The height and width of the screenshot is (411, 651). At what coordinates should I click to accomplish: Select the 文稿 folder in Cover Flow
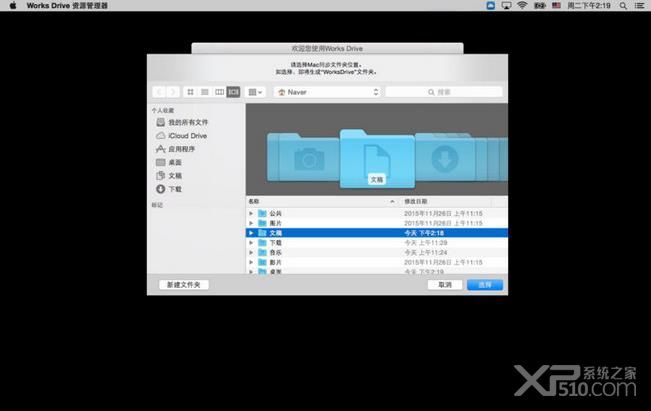[377, 159]
